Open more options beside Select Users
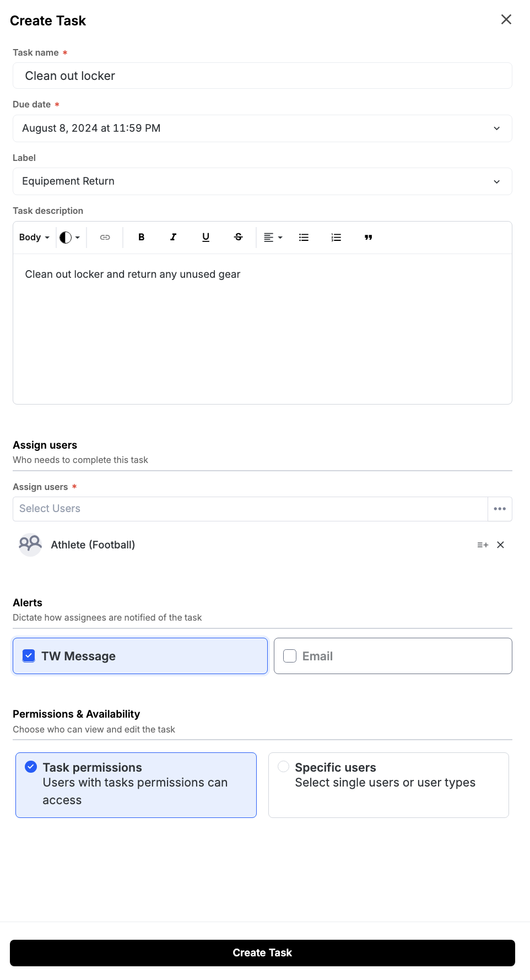Image resolution: width=530 pixels, height=980 pixels. pos(500,509)
